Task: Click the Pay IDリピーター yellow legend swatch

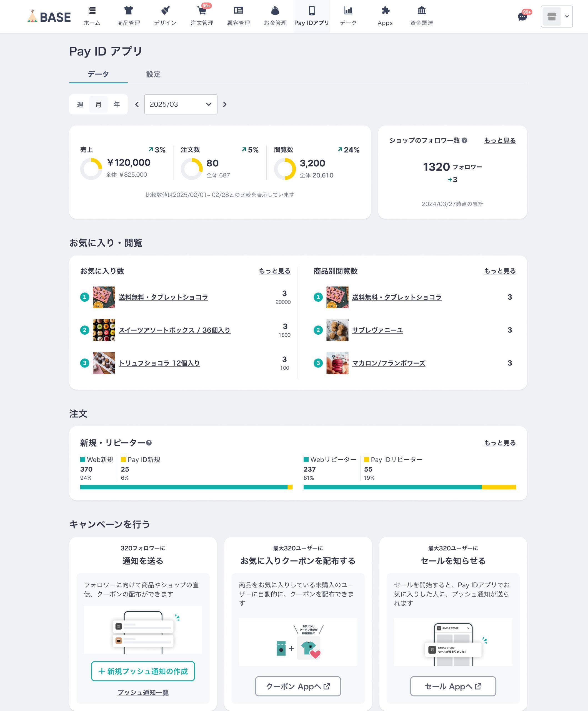Action: click(x=366, y=459)
